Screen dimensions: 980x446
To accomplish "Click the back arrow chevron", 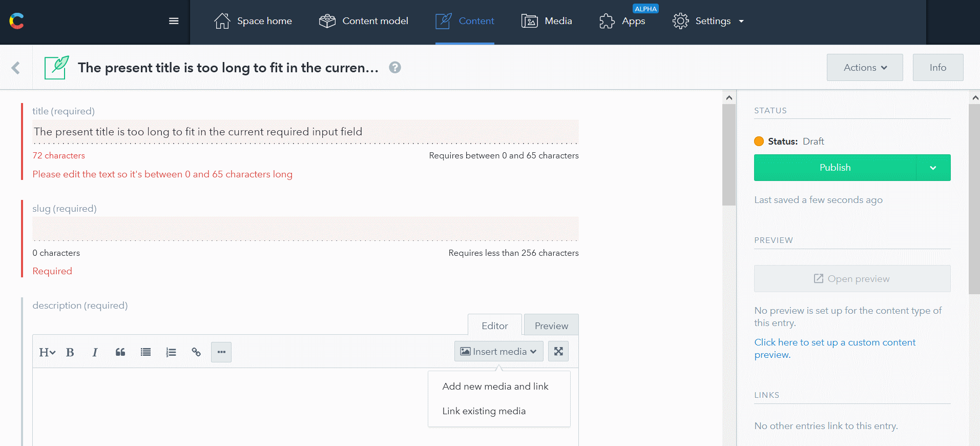I will (x=16, y=68).
